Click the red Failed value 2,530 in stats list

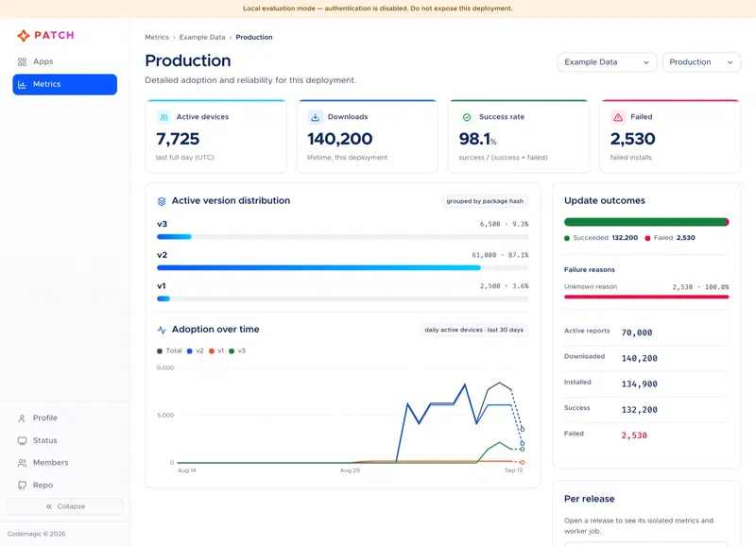tap(634, 435)
